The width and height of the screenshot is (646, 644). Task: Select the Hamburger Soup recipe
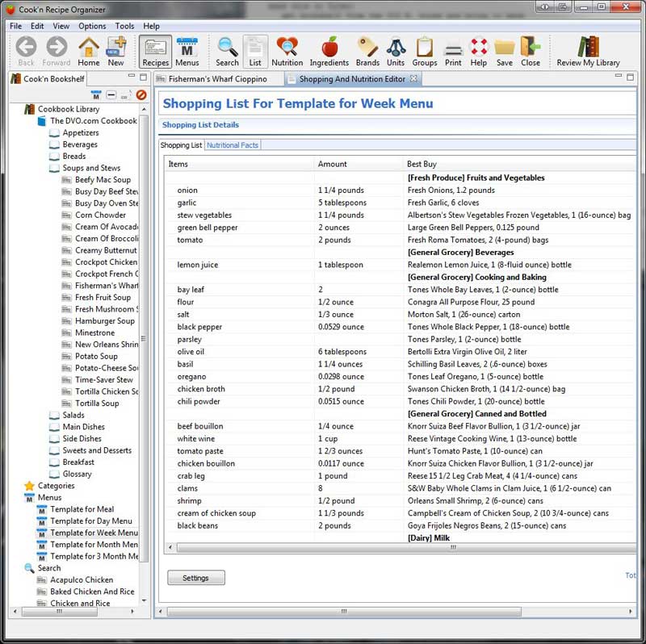click(105, 320)
